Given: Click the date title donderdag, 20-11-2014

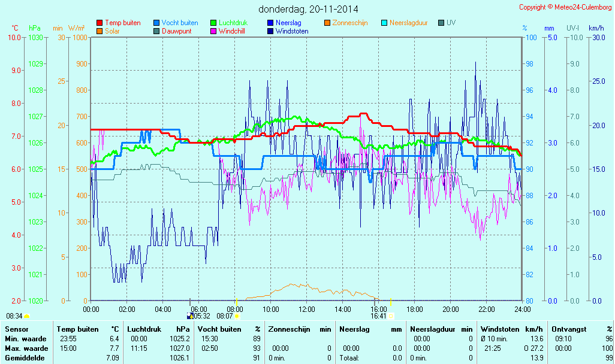Looking at the screenshot, I should (308, 10).
